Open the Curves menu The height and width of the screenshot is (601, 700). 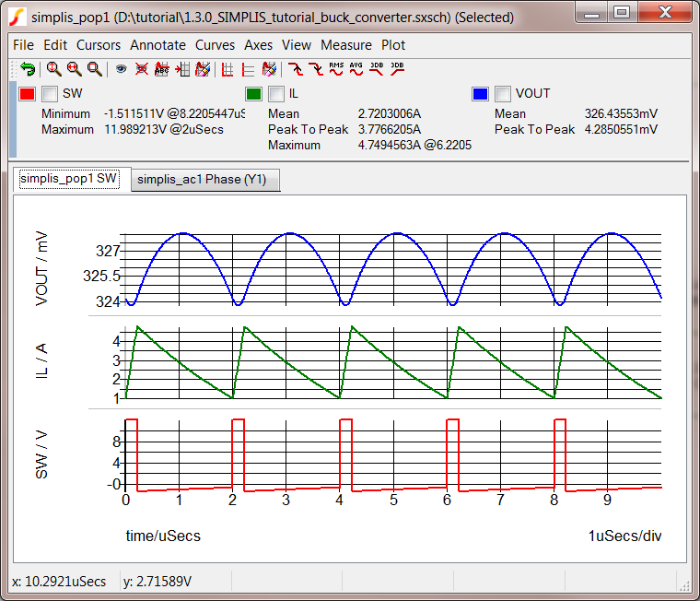[215, 45]
